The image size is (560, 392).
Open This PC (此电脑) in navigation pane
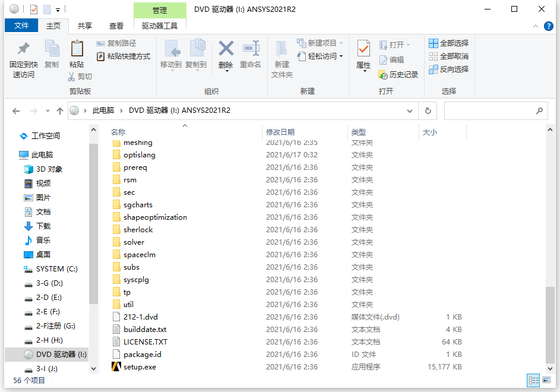(x=42, y=155)
